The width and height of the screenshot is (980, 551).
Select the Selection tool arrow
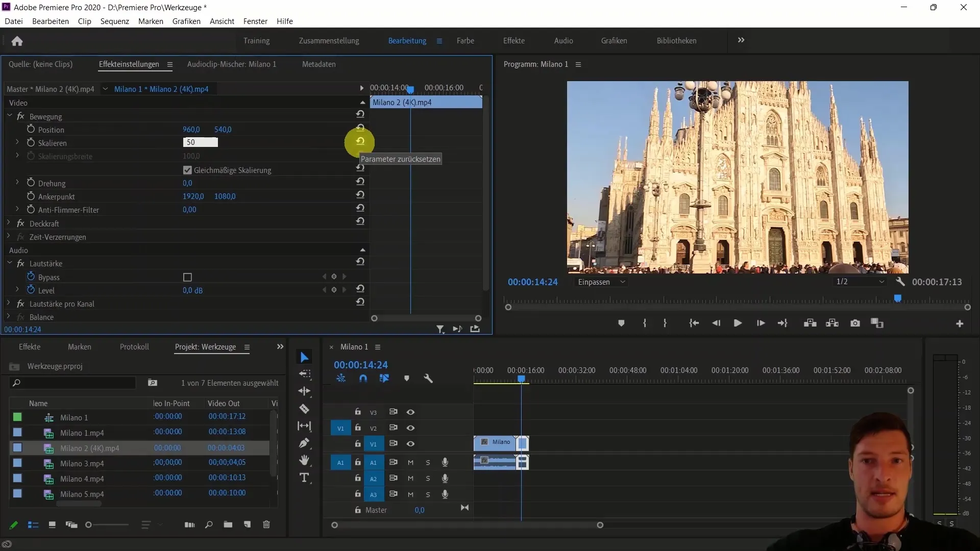point(304,357)
